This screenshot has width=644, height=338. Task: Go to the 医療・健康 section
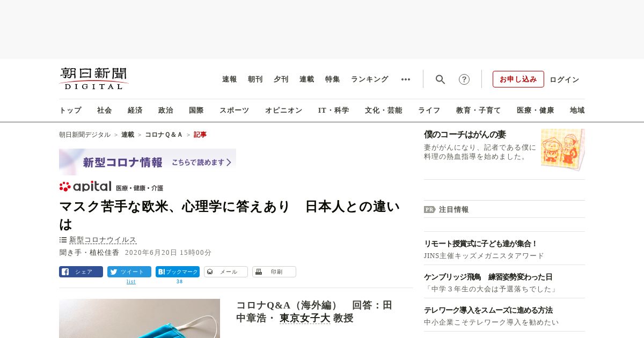(x=536, y=111)
